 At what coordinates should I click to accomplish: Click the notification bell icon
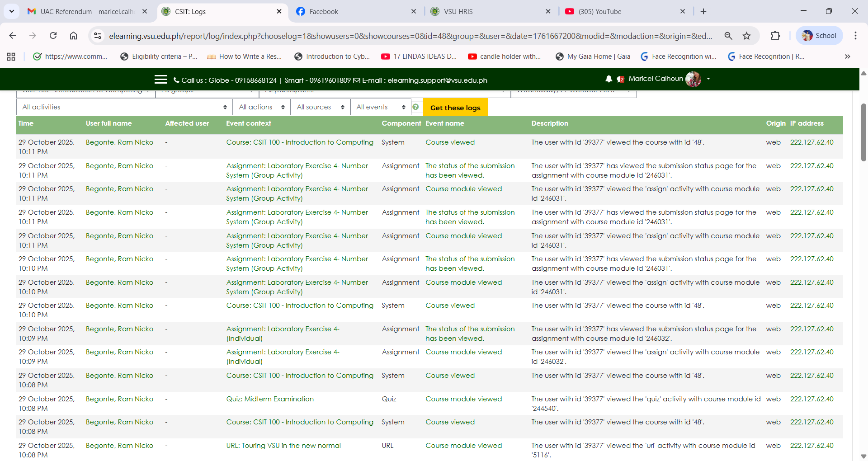pyautogui.click(x=609, y=79)
